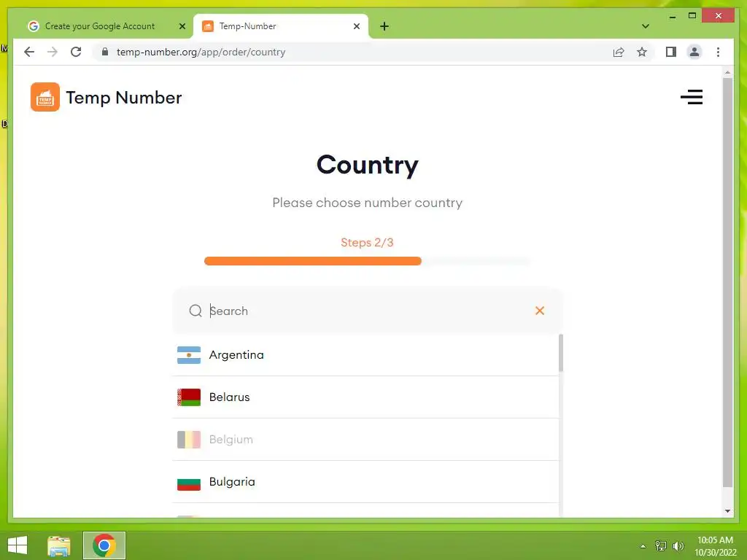The image size is (747, 560).
Task: View site info via lock icon
Action: click(105, 52)
